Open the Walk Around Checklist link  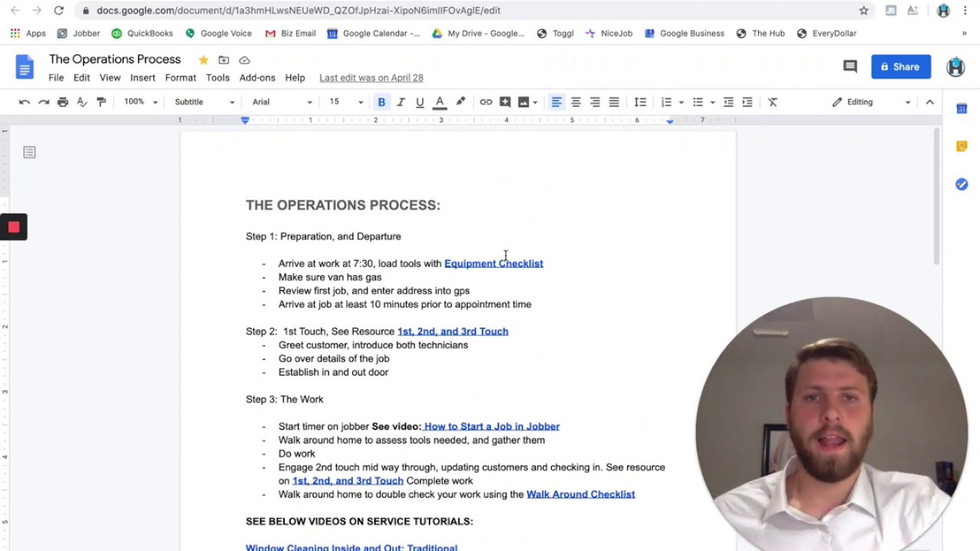pos(580,494)
